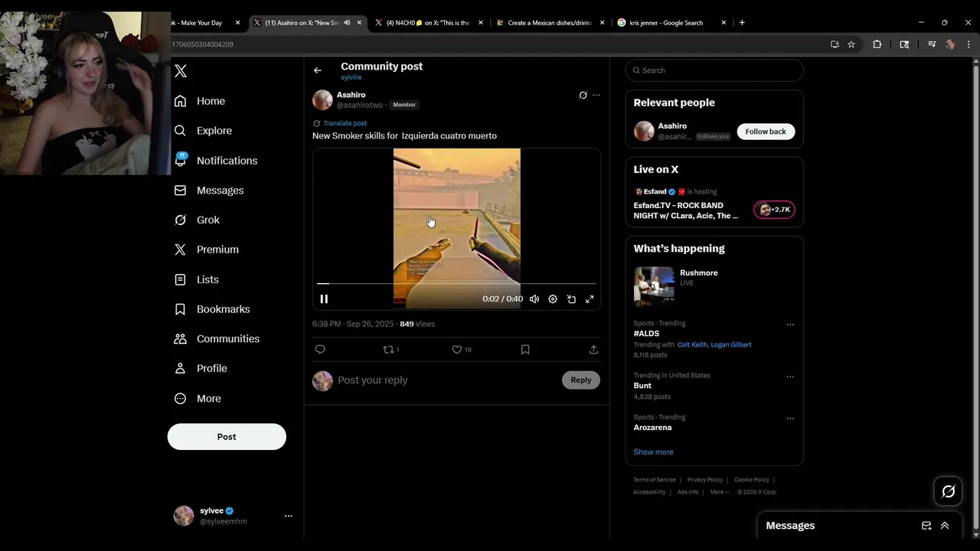Click the reply comment icon
The height and width of the screenshot is (551, 980).
click(x=320, y=350)
